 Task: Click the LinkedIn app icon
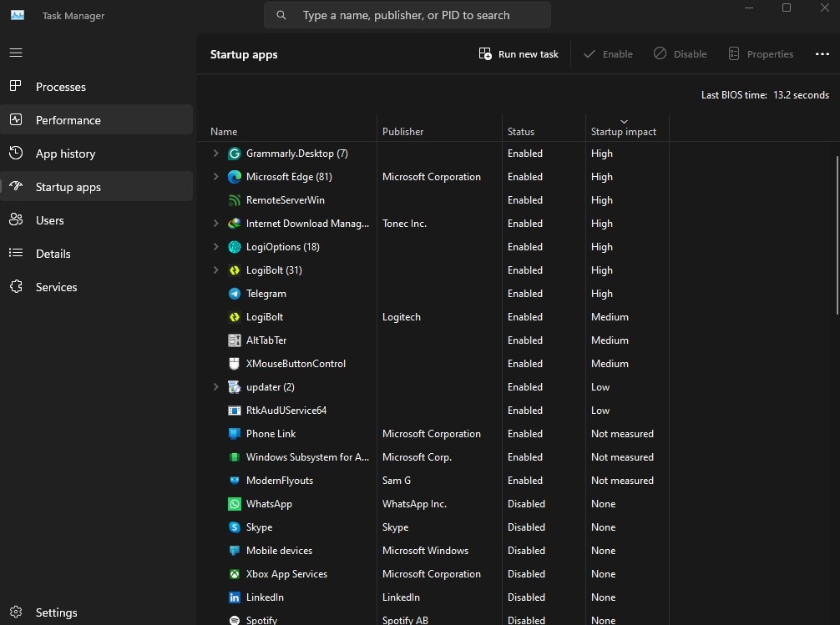(235, 597)
